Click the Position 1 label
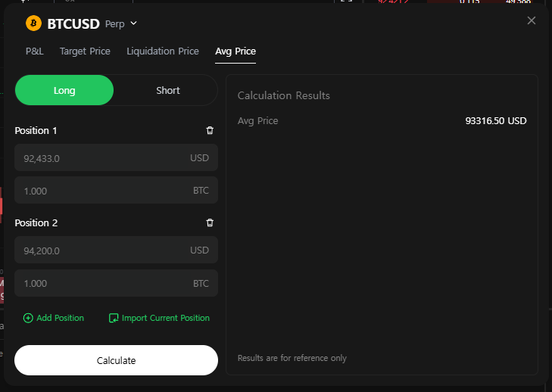This screenshot has height=392, width=552. [36, 131]
